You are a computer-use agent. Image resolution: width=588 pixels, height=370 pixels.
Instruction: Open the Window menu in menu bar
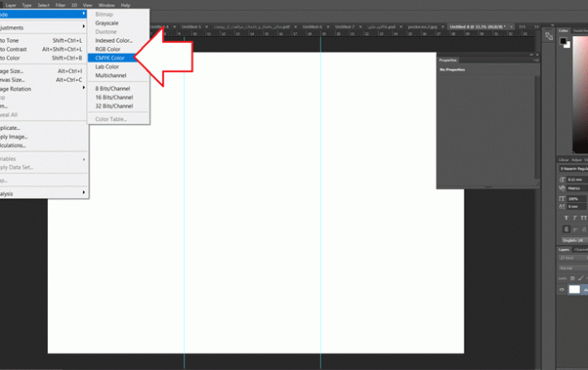(107, 5)
